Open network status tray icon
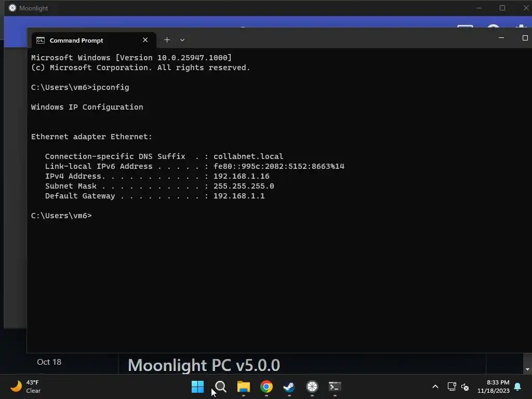 click(x=451, y=387)
